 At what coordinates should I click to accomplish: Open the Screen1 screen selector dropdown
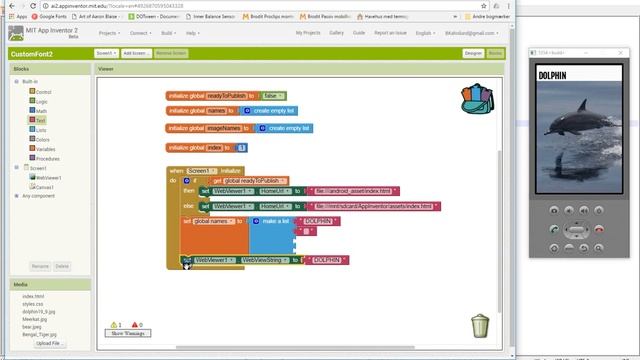click(x=107, y=53)
